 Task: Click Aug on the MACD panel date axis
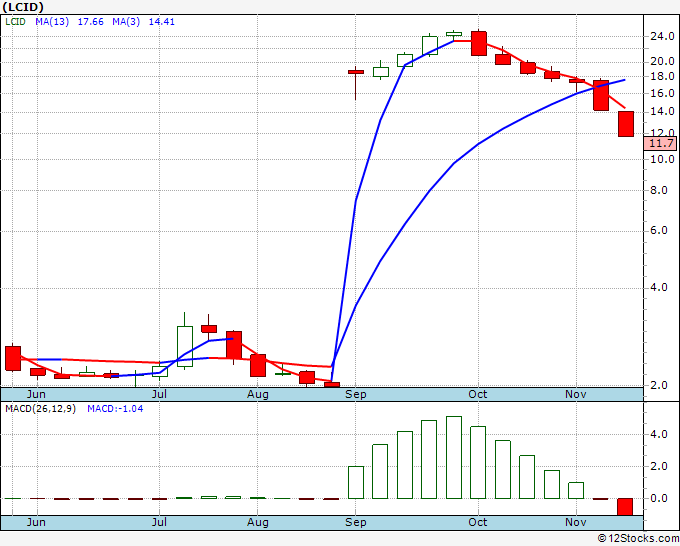coord(258,522)
